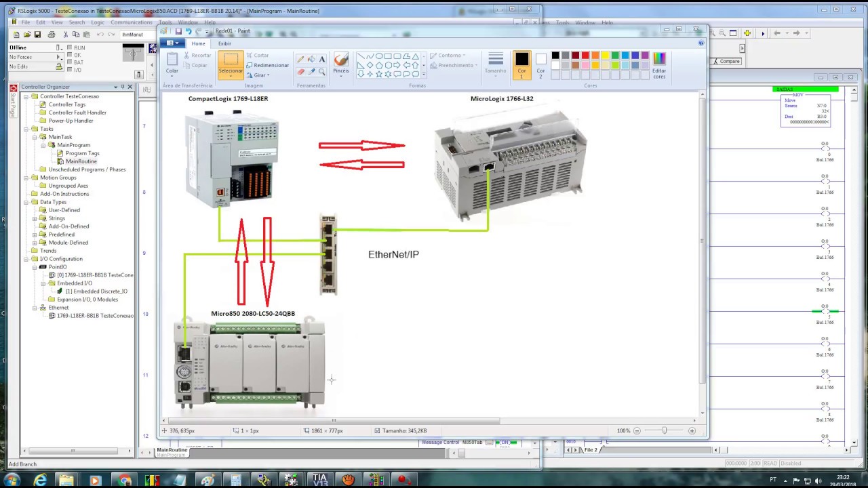Click the Paint horizontal scrollbar
Screen dimensions: 868x488
pos(332,420)
